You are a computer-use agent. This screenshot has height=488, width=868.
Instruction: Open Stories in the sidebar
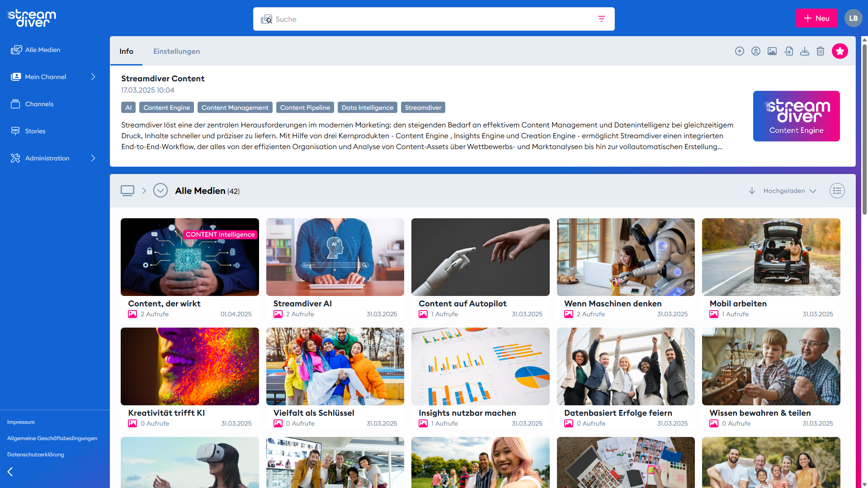[35, 131]
